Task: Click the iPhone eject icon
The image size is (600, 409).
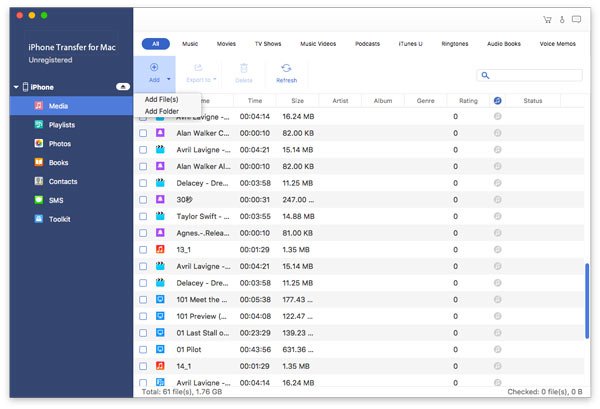Action: [123, 87]
